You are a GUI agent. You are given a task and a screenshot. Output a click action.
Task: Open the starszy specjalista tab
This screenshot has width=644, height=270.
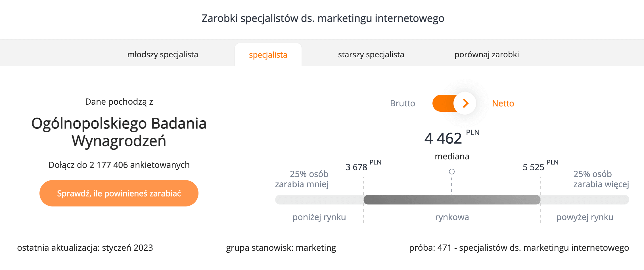(x=371, y=54)
